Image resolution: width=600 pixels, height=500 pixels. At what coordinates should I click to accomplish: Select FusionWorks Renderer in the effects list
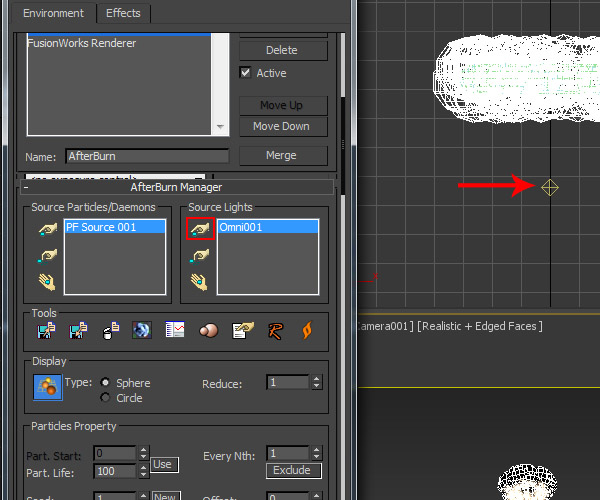119,43
